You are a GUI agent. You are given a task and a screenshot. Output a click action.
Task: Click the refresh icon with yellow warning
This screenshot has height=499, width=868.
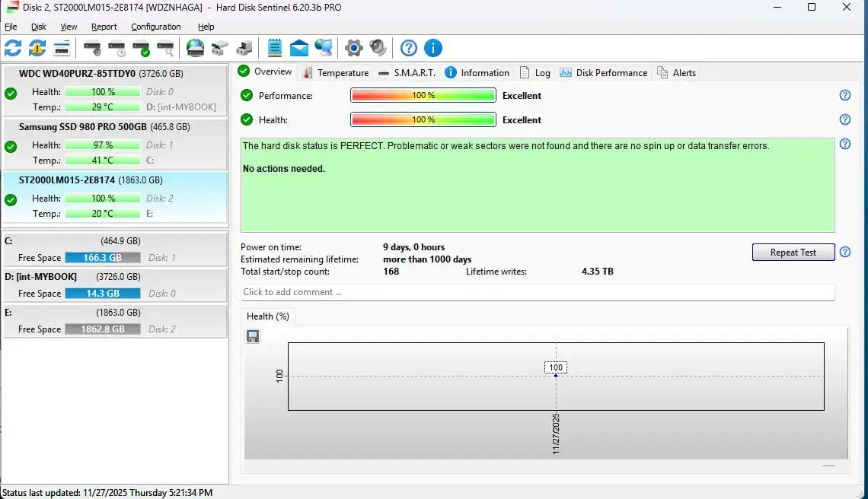tap(37, 49)
